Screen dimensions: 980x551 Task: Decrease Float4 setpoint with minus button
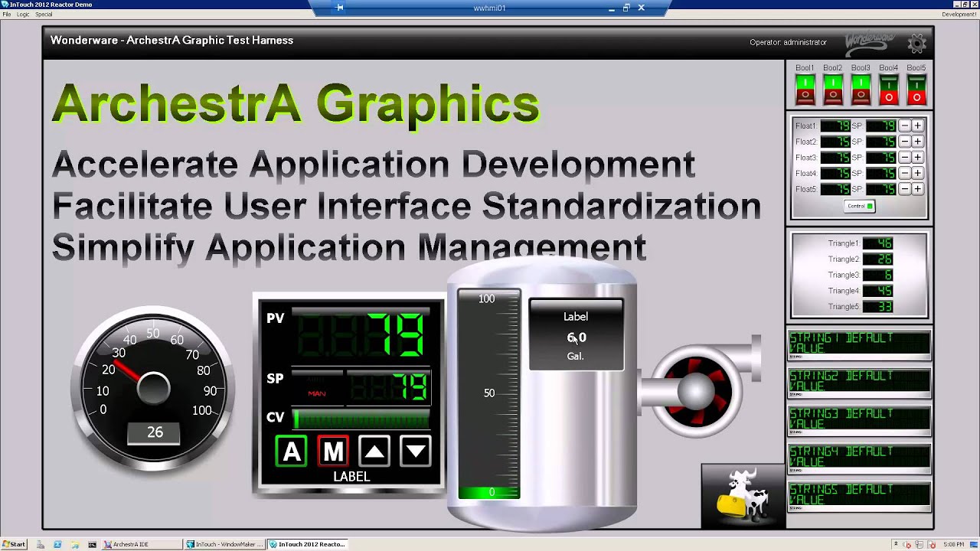pyautogui.click(x=904, y=173)
